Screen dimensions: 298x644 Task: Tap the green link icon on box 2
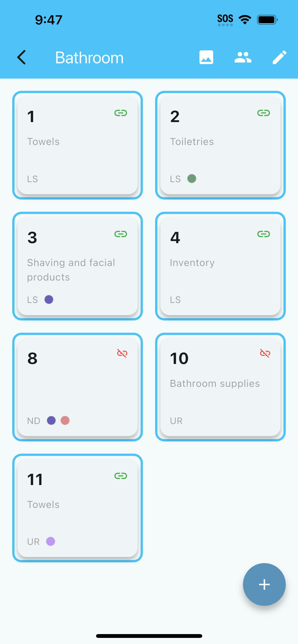pyautogui.click(x=264, y=113)
